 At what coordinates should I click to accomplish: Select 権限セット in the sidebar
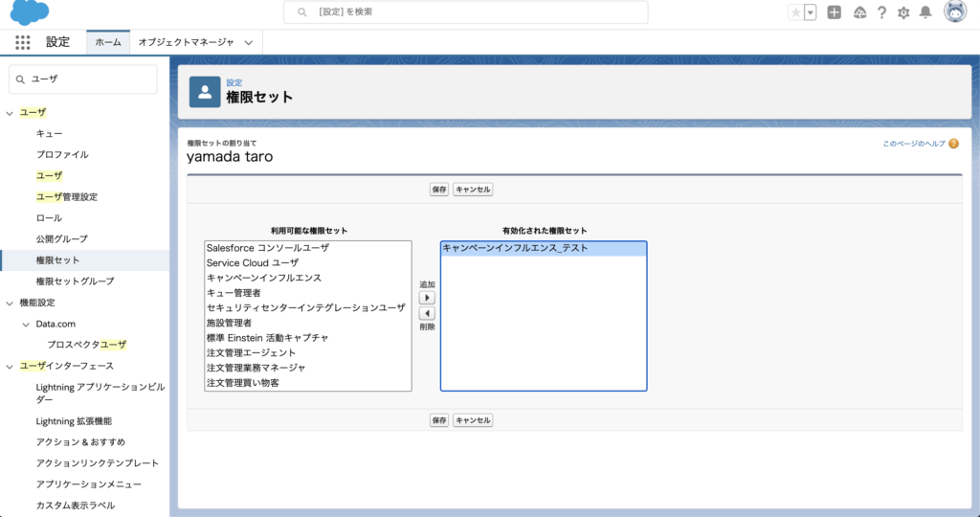pyautogui.click(x=57, y=260)
